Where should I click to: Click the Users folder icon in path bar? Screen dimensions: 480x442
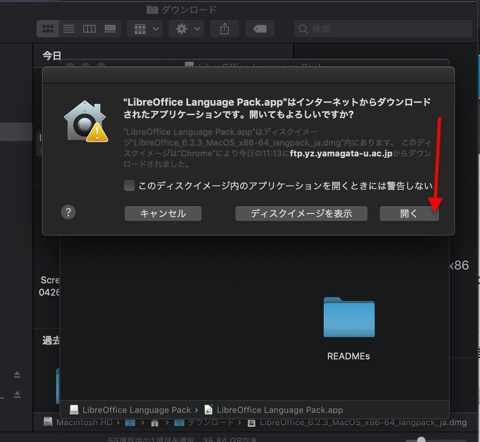(x=130, y=423)
